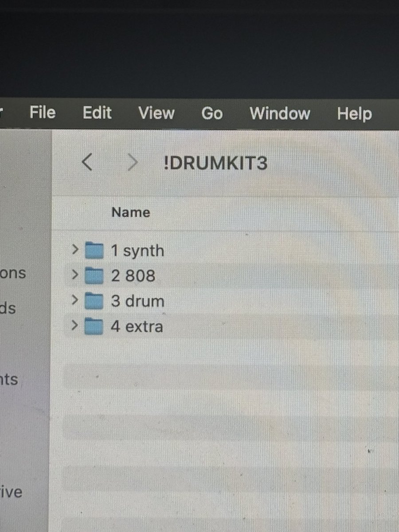
Task: Open the "2 808" folder icon
Action: point(94,275)
